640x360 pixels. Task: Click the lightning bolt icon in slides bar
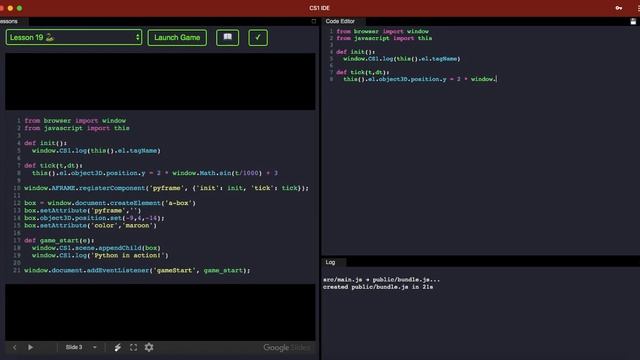pos(118,347)
